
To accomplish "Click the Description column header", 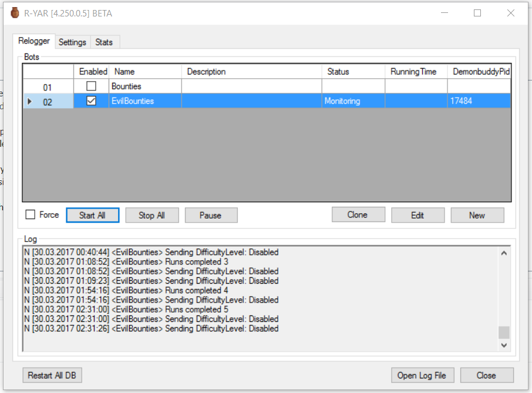I will pyautogui.click(x=252, y=72).
